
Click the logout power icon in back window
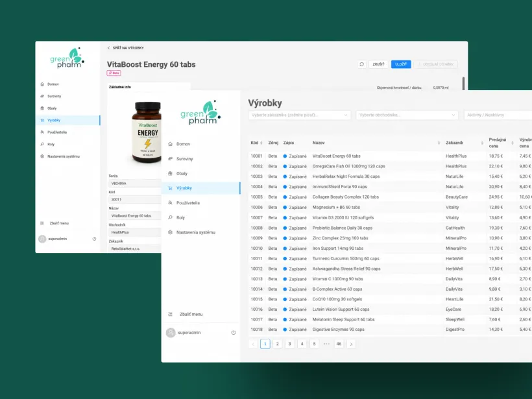tap(94, 239)
